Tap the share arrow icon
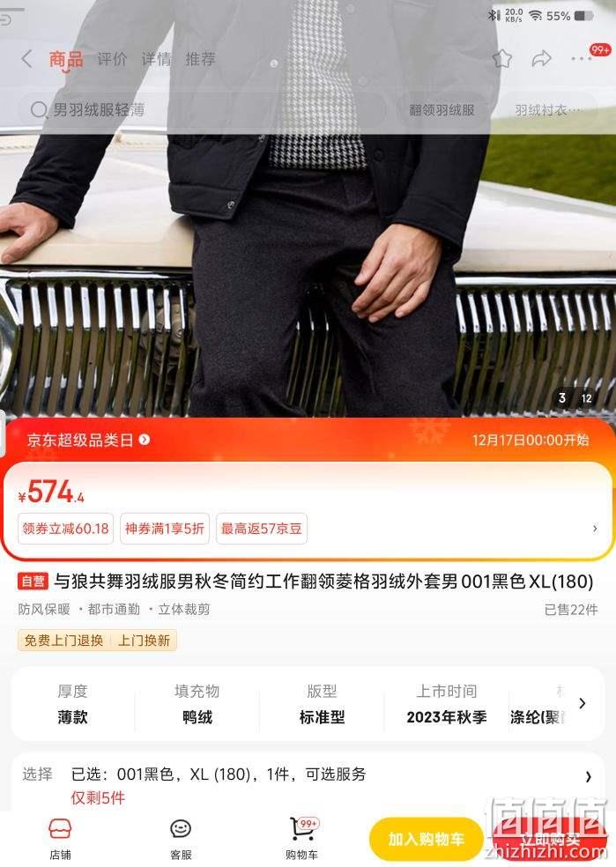This screenshot has width=616, height=867. pos(541,59)
